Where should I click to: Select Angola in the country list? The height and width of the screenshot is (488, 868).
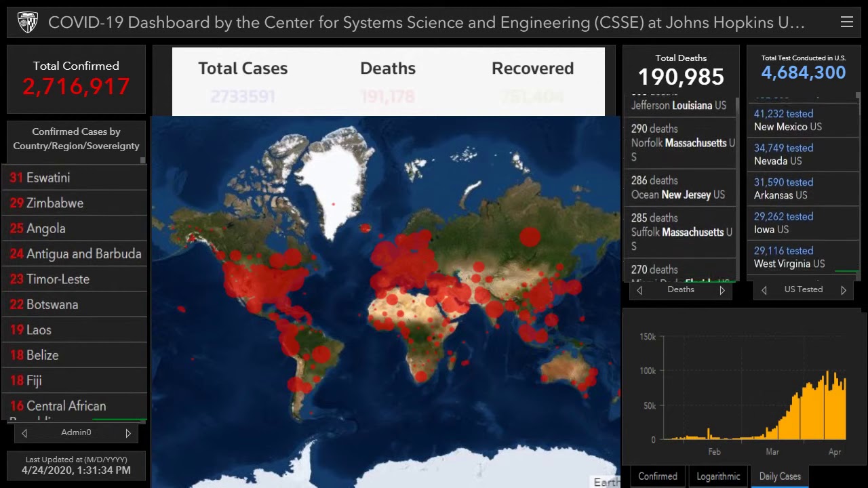click(75, 228)
